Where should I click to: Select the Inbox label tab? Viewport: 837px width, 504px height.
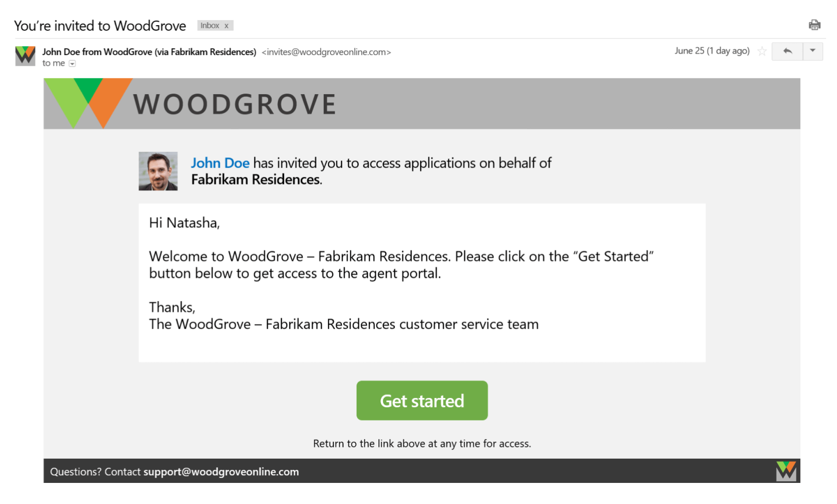tap(211, 25)
